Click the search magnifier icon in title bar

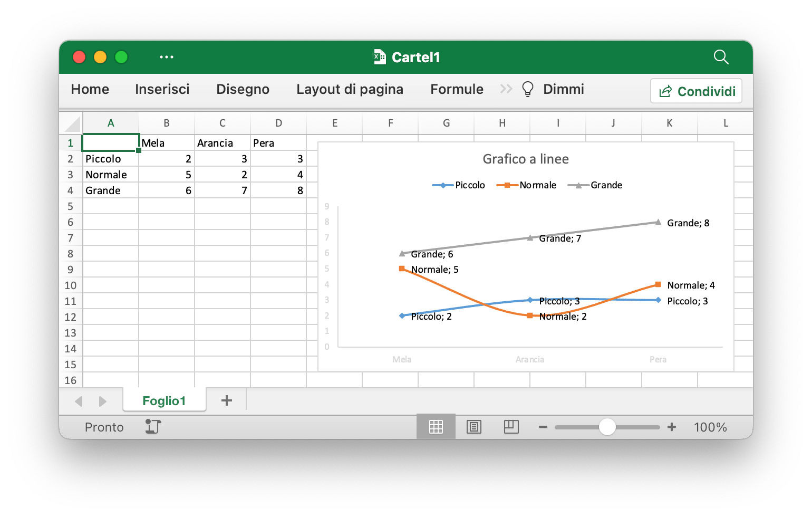[721, 57]
